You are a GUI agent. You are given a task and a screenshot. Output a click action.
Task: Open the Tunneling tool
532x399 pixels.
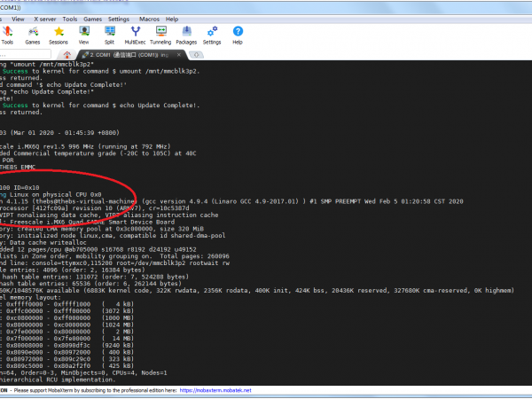tap(160, 33)
